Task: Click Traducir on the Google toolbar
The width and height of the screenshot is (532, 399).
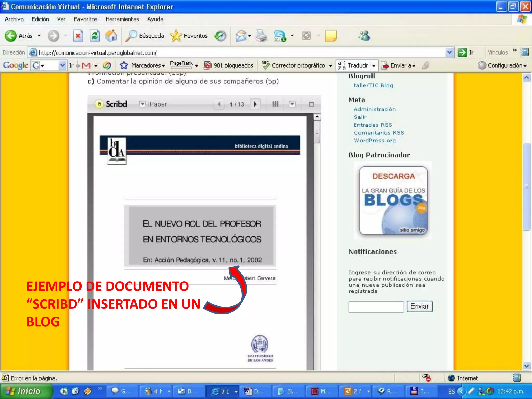Action: click(353, 65)
